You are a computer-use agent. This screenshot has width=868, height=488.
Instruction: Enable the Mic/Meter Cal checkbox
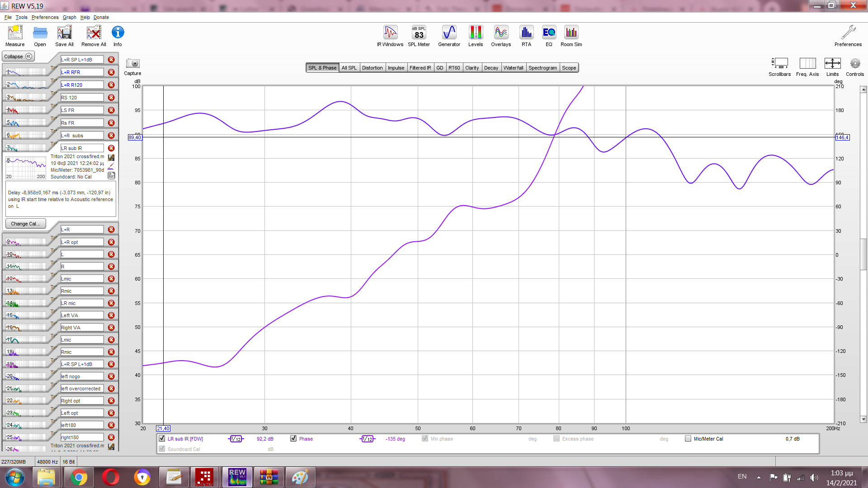coord(688,438)
